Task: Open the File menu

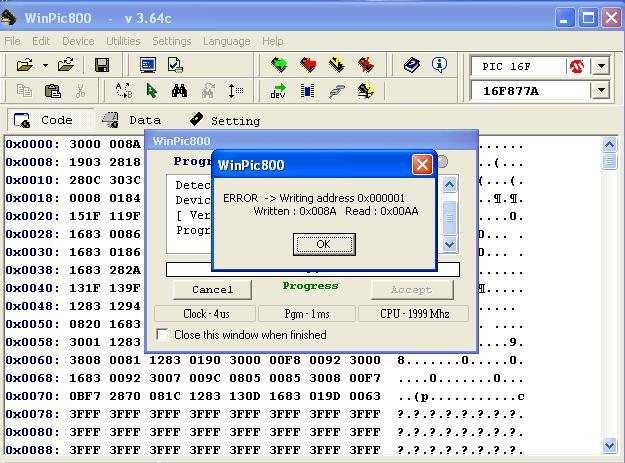Action: point(12,41)
